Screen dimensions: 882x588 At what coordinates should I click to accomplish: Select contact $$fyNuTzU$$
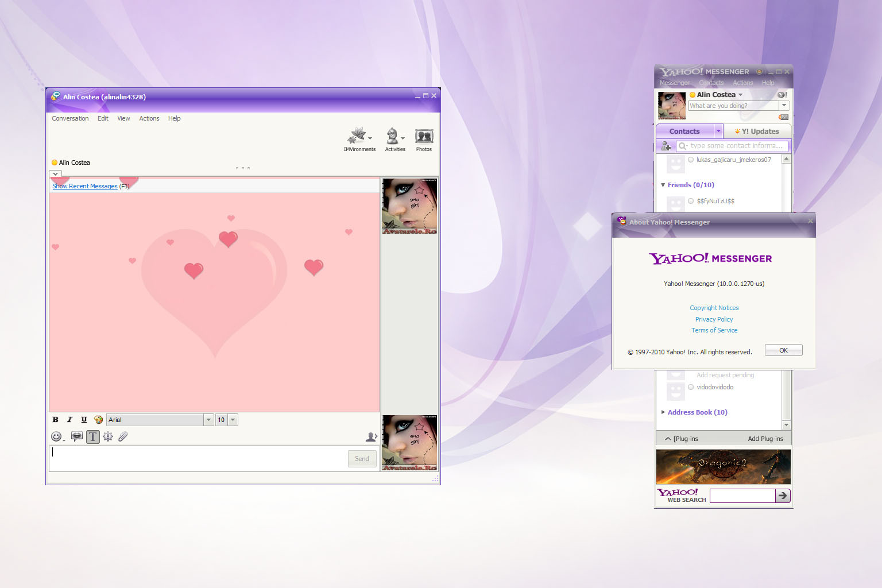715,201
